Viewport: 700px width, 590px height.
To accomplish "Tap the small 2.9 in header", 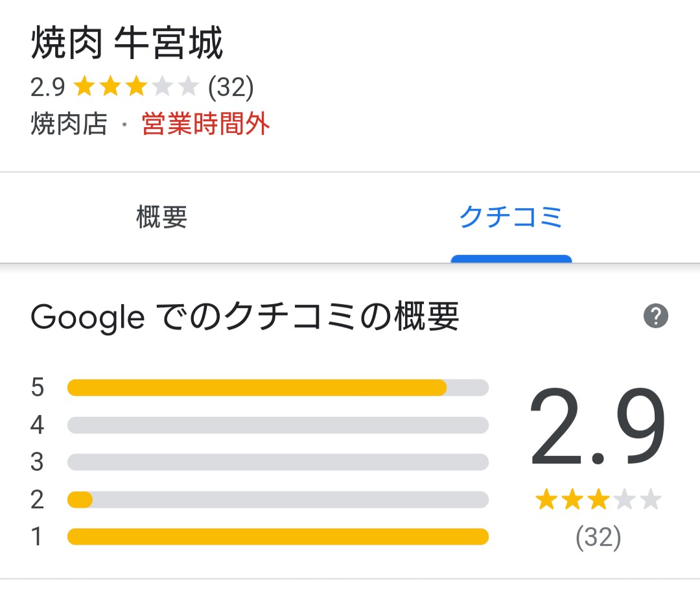I will pyautogui.click(x=48, y=87).
